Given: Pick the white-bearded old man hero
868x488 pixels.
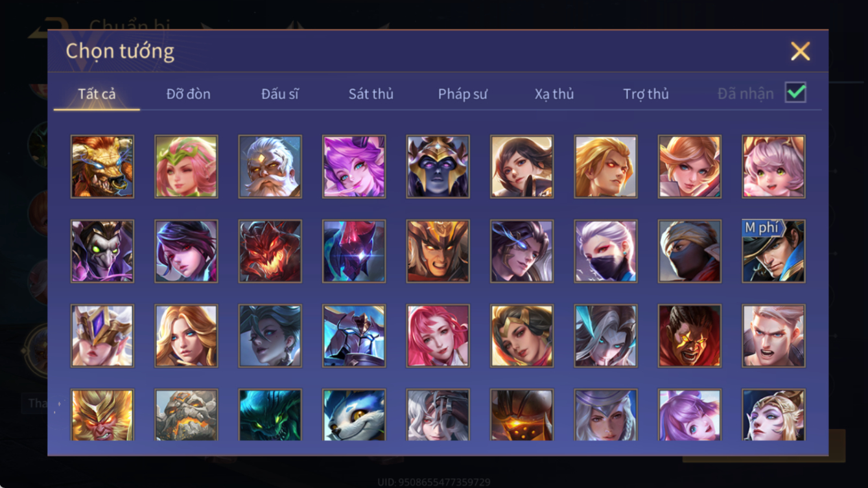Looking at the screenshot, I should [x=270, y=167].
